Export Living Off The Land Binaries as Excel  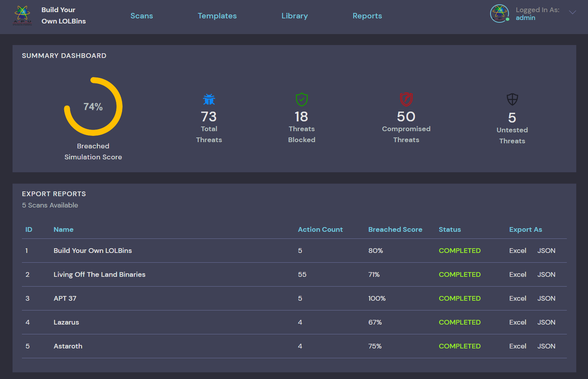(518, 274)
